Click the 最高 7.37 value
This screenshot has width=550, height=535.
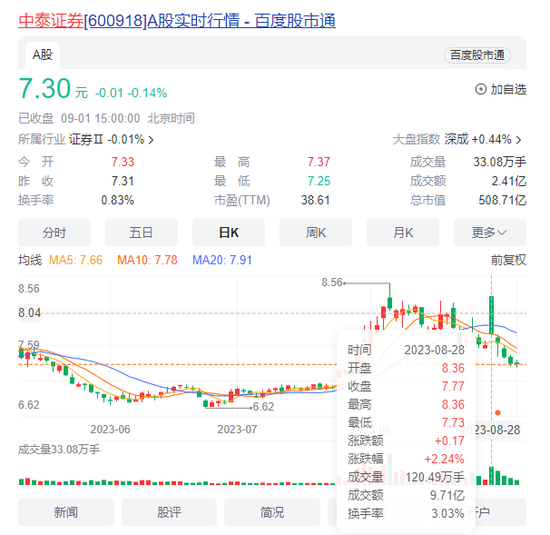pos(318,162)
